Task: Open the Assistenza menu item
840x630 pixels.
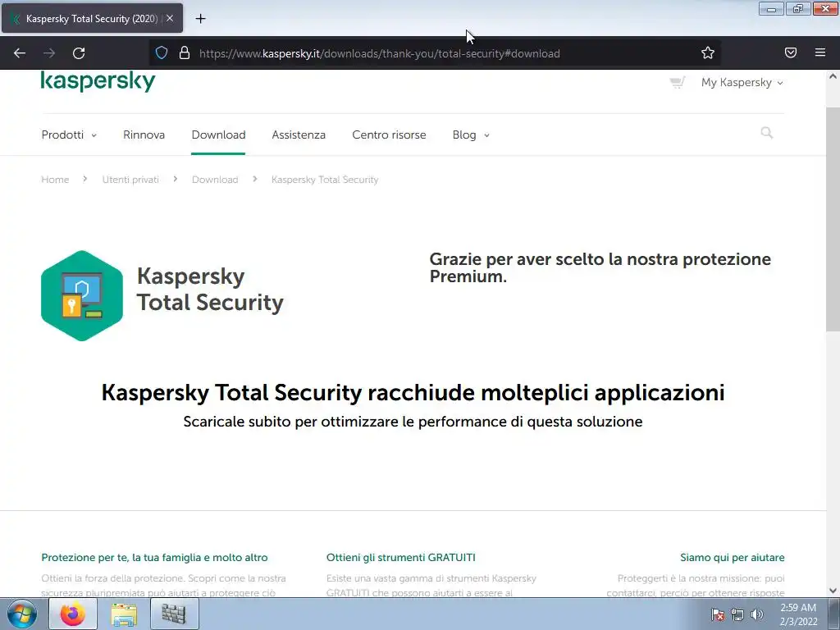Action: (299, 135)
